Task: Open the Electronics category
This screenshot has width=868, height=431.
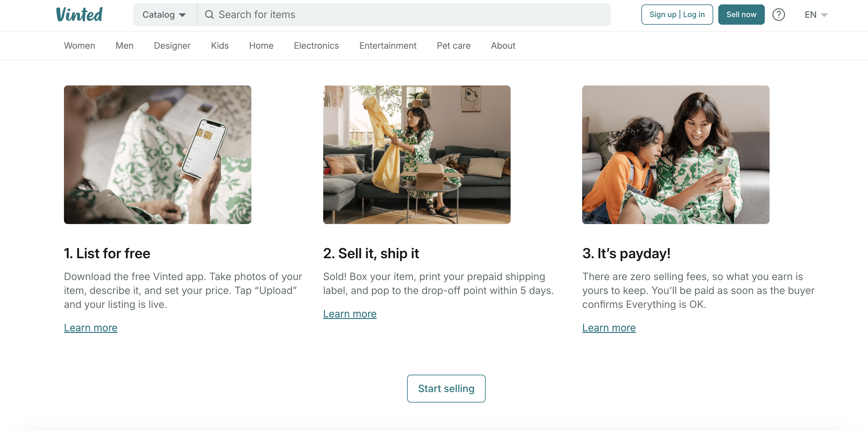Action: 316,46
